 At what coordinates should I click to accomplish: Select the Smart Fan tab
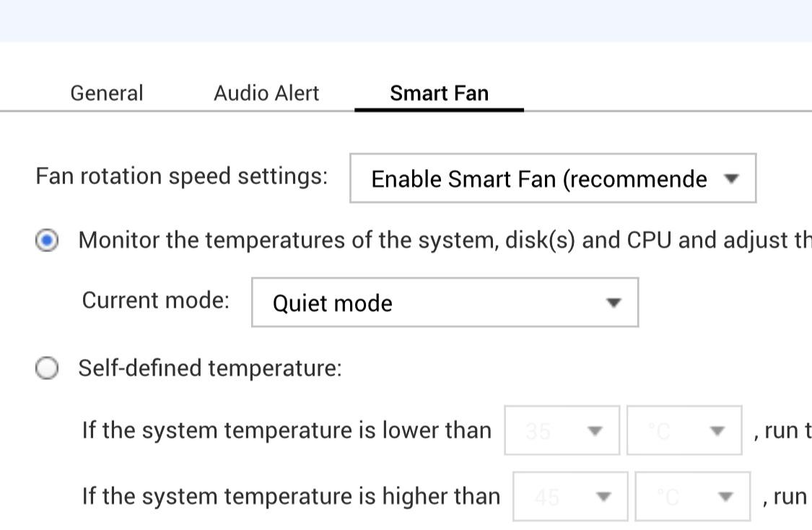point(439,93)
